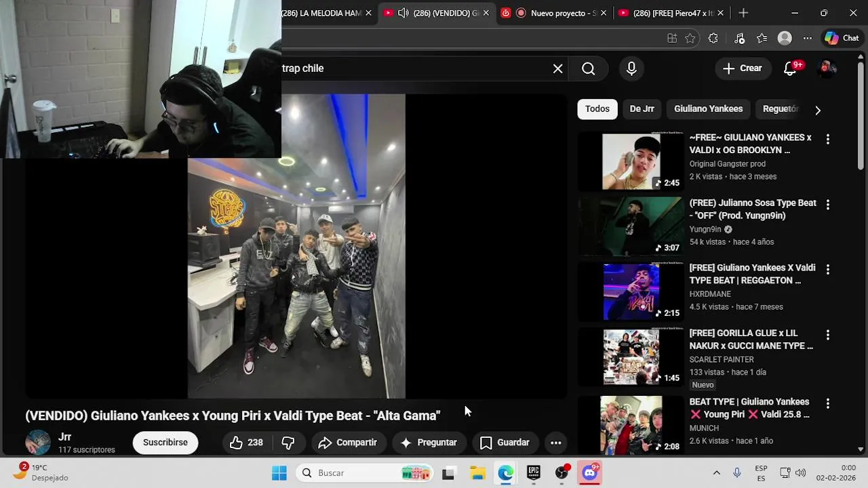This screenshot has height=488, width=868.
Task: Close the Nuevo proyecto tab
Action: tap(604, 13)
